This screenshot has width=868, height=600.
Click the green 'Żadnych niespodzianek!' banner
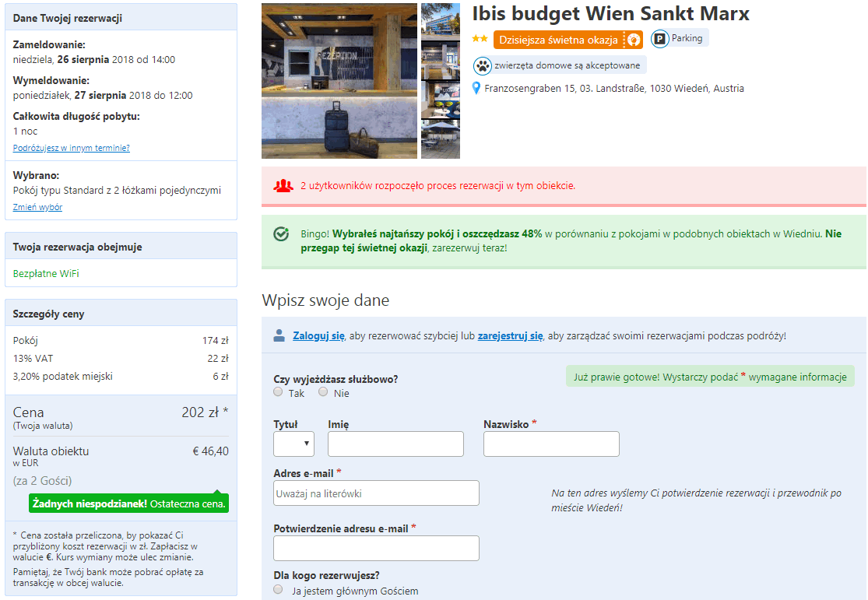128,504
